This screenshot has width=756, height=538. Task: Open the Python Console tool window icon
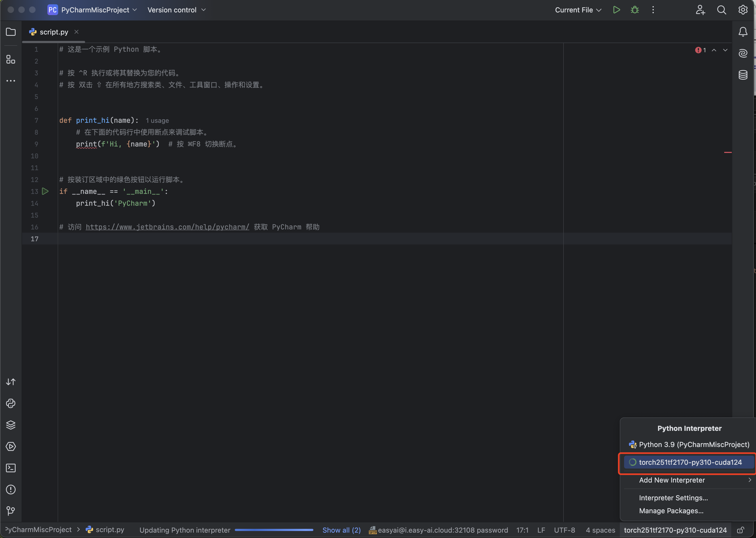[x=11, y=403]
